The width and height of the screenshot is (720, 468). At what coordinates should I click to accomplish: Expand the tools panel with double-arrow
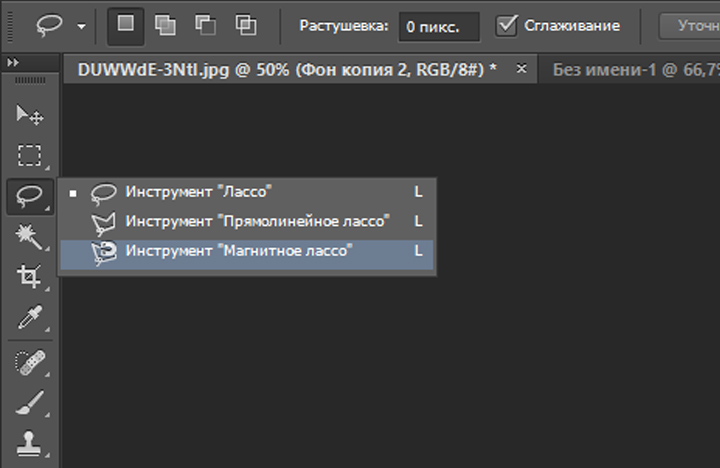click(x=13, y=62)
